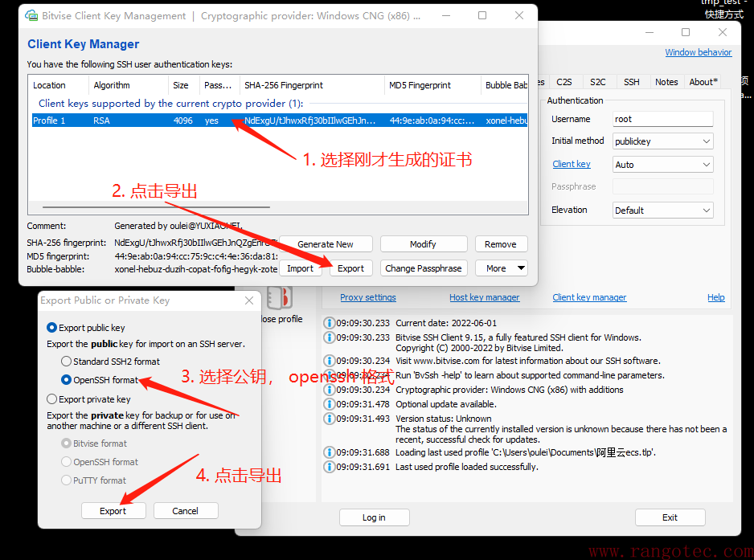
Task: Click info icon beside Optional update available entry
Action: pos(329,404)
